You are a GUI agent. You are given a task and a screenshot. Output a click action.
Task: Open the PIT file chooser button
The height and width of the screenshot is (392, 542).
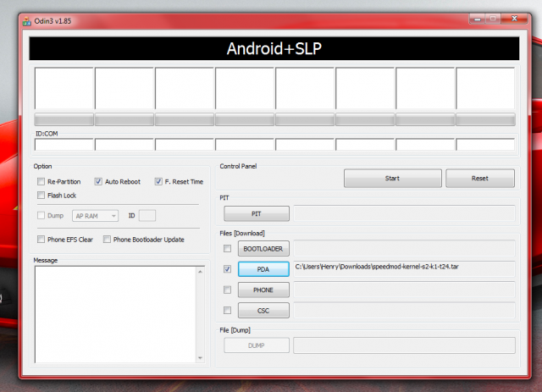(257, 213)
